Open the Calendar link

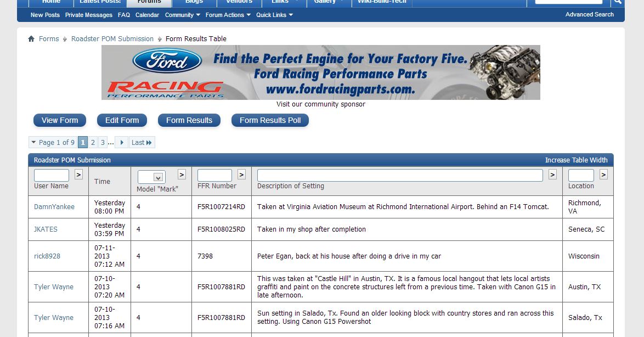[147, 15]
